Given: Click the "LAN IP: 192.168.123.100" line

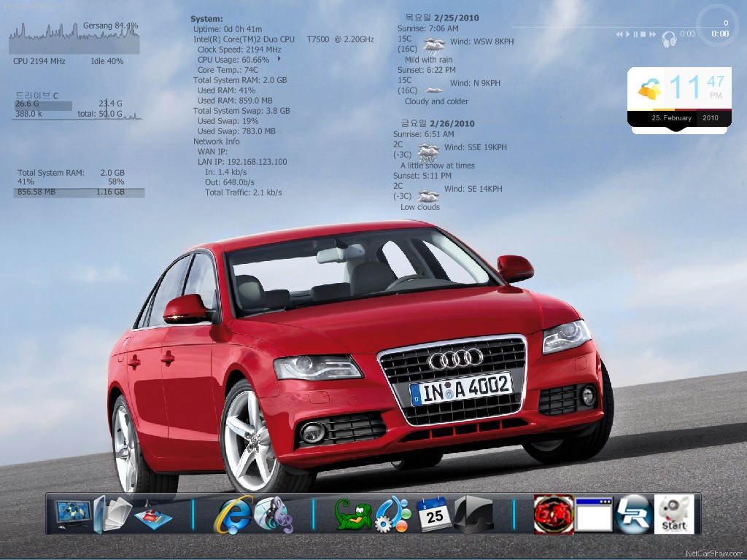Looking at the screenshot, I should [x=242, y=162].
